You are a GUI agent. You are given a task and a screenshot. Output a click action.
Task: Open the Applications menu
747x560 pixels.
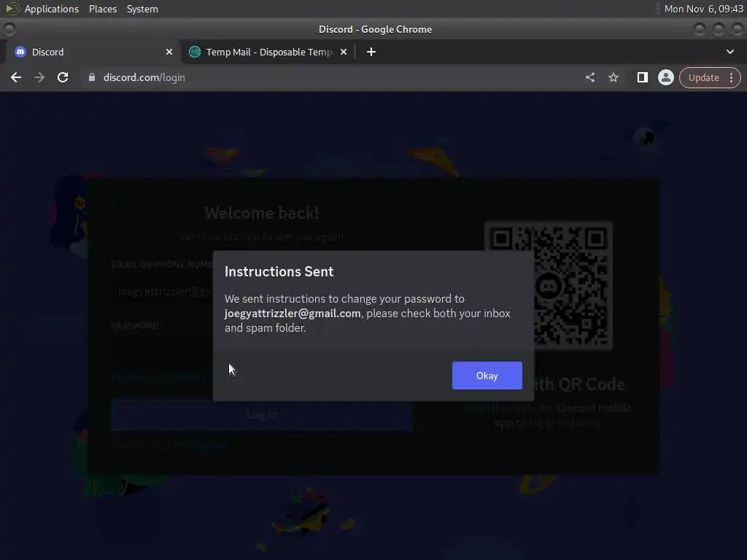pyautogui.click(x=52, y=9)
